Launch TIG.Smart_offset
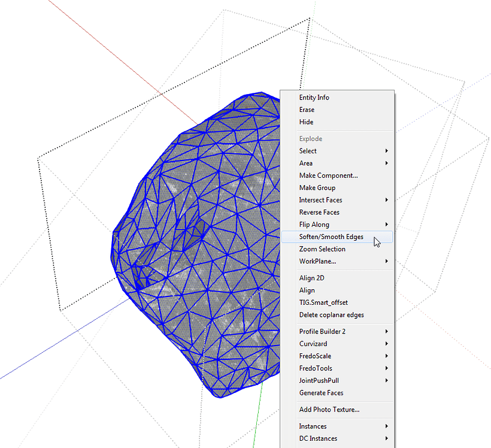 coord(325,302)
